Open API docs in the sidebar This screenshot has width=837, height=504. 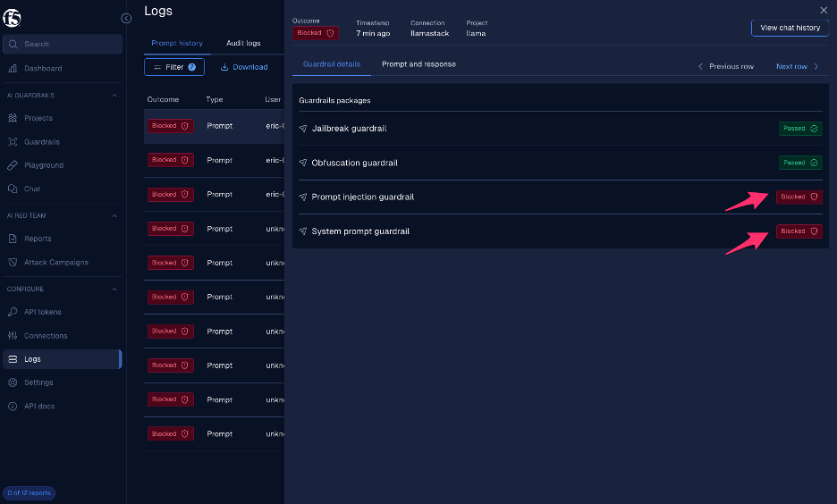pyautogui.click(x=39, y=406)
